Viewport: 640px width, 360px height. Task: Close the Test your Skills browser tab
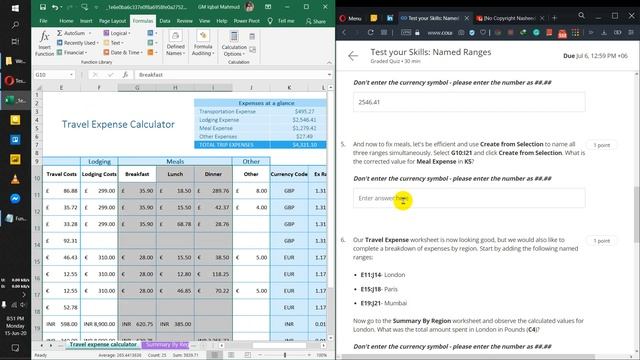pos(467,18)
